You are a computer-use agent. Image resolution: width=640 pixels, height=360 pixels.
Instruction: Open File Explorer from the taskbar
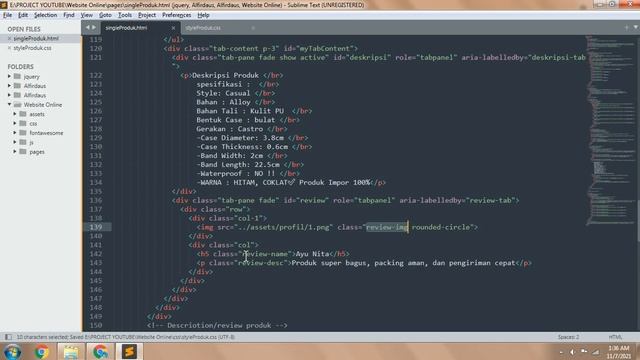[x=71, y=351]
